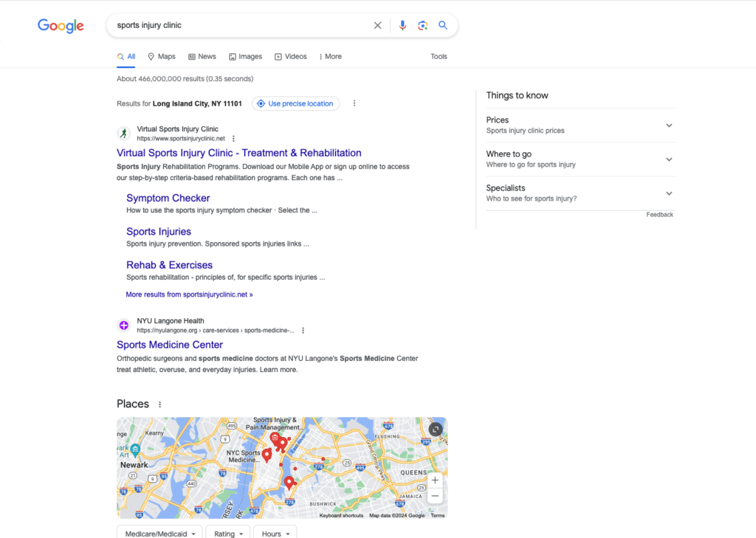This screenshot has width=756, height=538.
Task: Open the Symptom Checker sitelink
Action: 168,198
